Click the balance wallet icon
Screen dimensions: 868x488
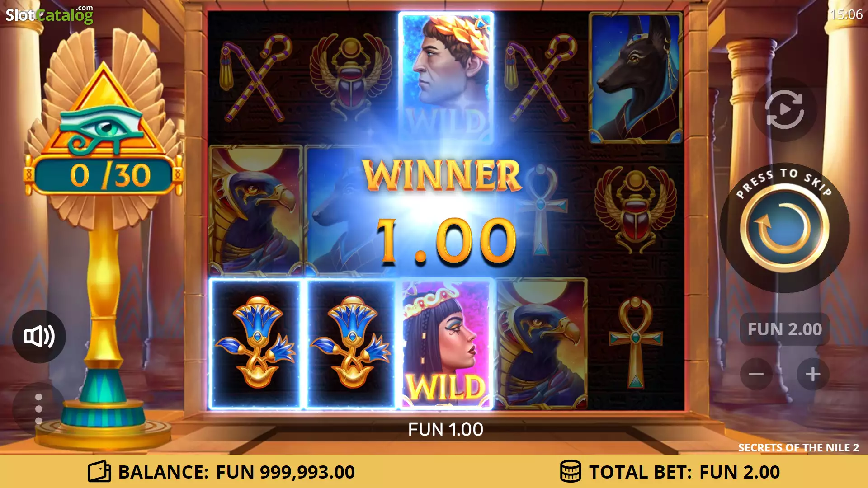[99, 472]
